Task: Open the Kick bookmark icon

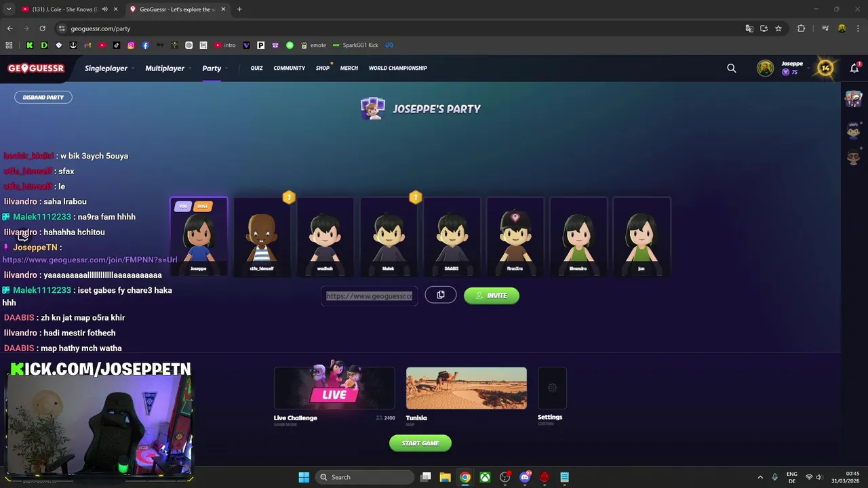Action: pos(30,45)
